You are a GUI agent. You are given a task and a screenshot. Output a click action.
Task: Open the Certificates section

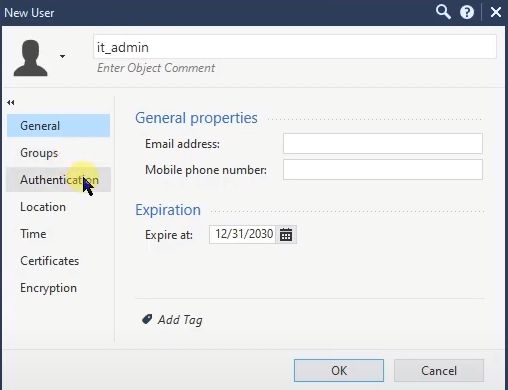point(58,261)
